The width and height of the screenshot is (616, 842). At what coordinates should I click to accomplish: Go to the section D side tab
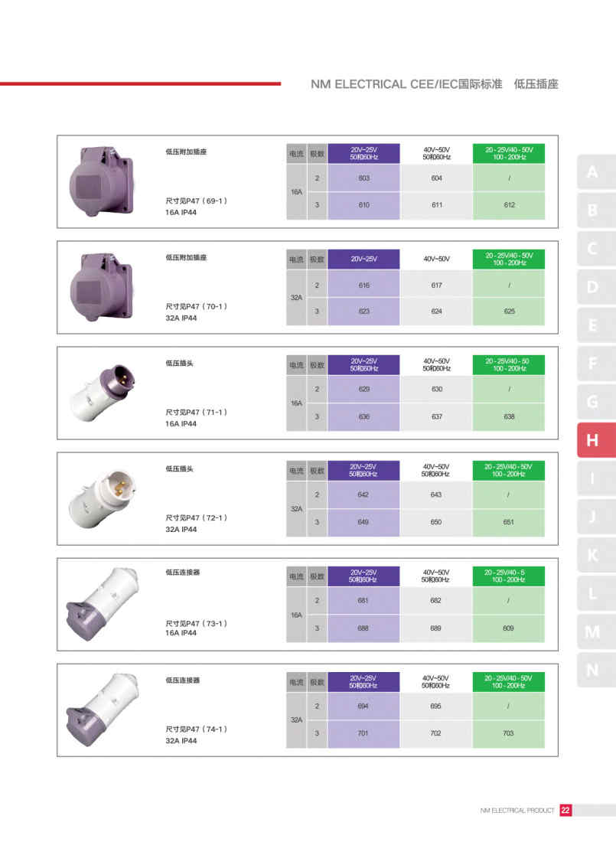click(x=592, y=287)
